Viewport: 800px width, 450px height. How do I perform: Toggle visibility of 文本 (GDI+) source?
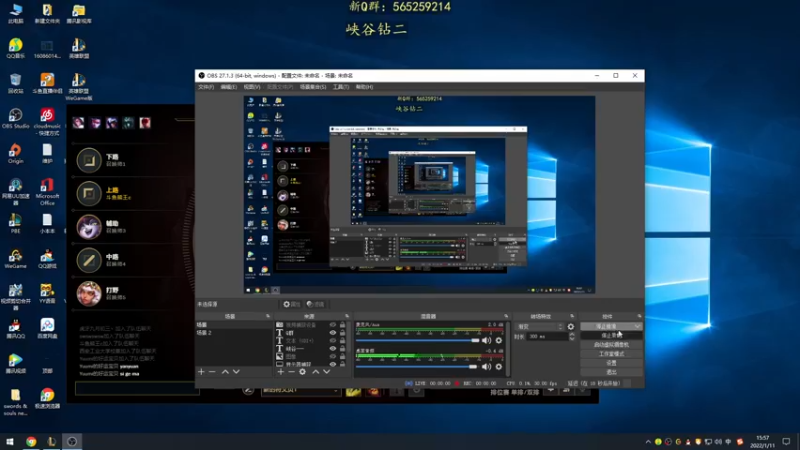(x=333, y=341)
